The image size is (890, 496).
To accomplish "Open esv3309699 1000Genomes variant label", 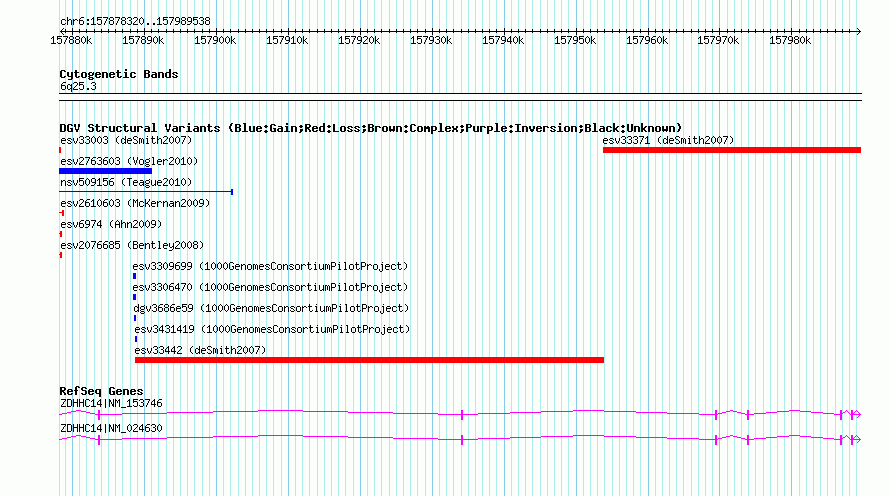I will pos(270,266).
